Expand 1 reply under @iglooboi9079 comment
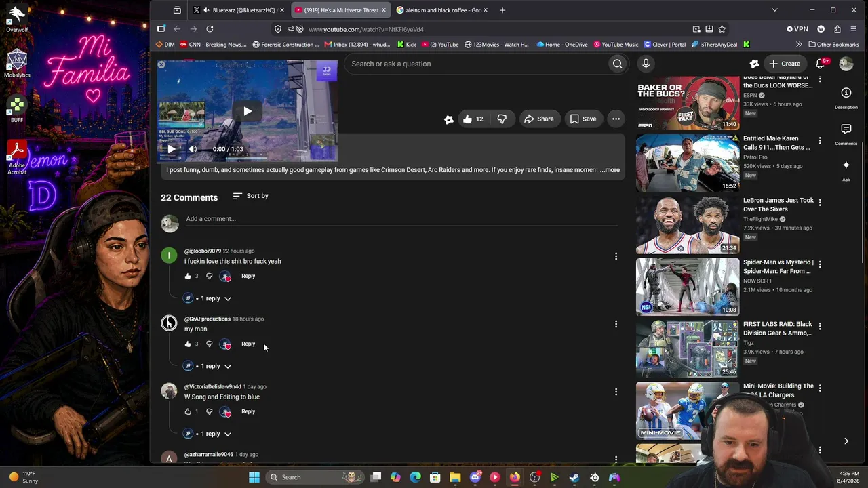868x488 pixels. point(208,298)
